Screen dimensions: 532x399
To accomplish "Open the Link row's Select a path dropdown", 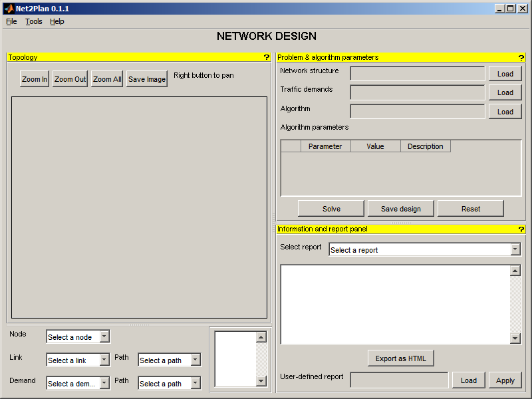I will point(170,360).
